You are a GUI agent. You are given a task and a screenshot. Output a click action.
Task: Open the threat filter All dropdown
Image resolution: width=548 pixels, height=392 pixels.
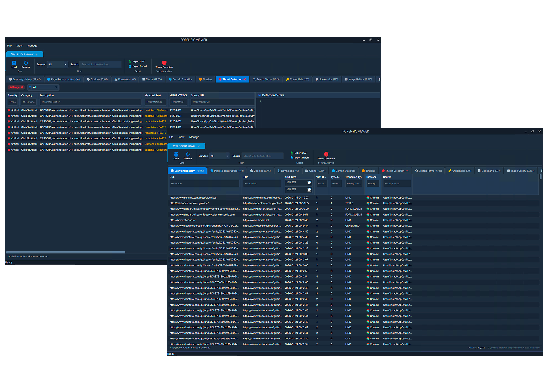pos(43,87)
